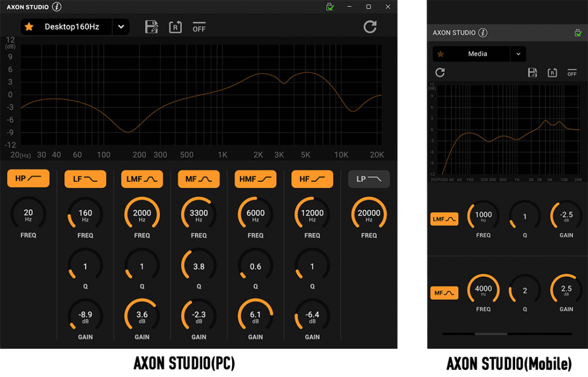The height and width of the screenshot is (377, 588).
Task: Toggle the LMF band button in PC window
Action: click(142, 179)
